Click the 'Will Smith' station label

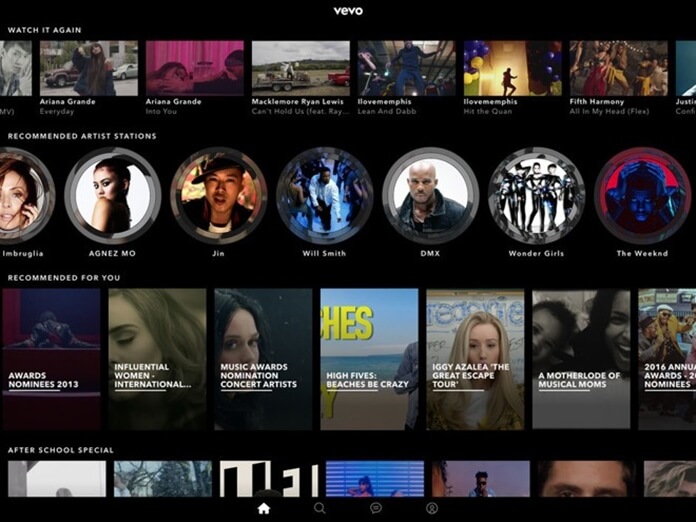[324, 253]
